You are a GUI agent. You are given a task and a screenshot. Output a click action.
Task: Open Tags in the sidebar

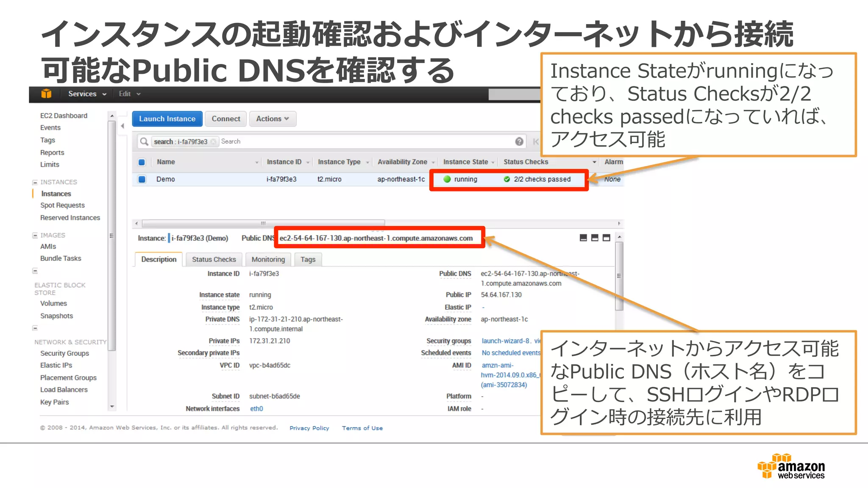pyautogui.click(x=47, y=140)
